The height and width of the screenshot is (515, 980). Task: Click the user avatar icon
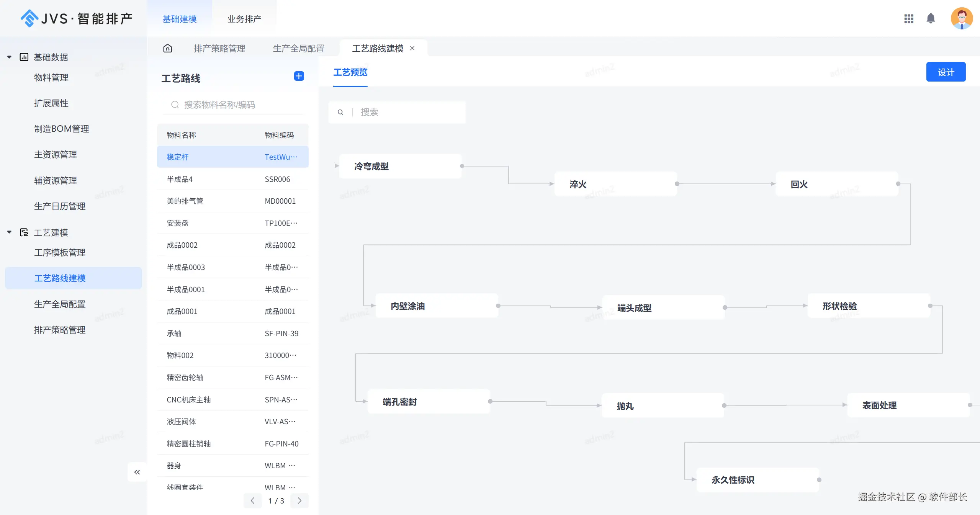[x=961, y=18]
